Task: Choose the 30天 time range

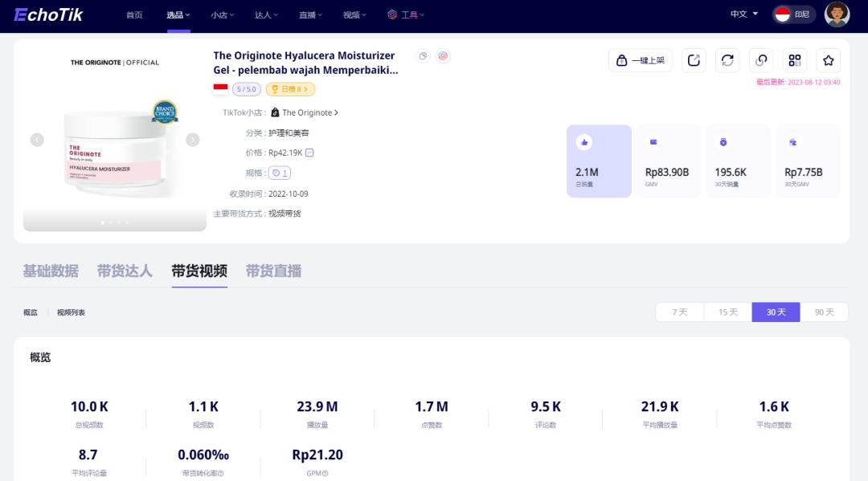Action: (x=776, y=312)
